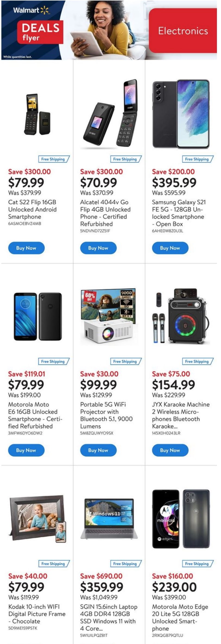View the Alcatel Go Flip product photo
Image resolution: width=221 pixels, height=644 pixels.
coord(109,114)
